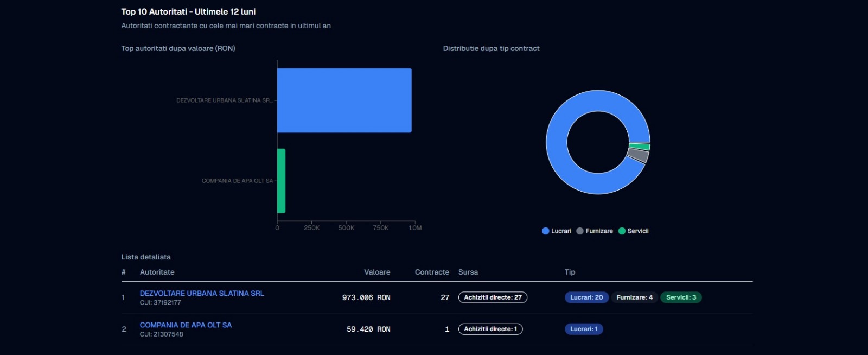
Task: Toggle the Furnizare legend item
Action: (595, 231)
